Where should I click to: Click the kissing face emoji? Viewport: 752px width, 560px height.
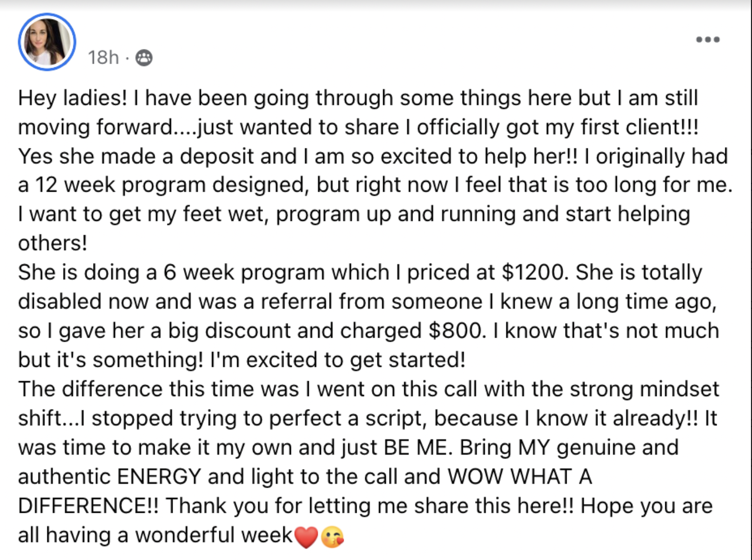click(332, 537)
